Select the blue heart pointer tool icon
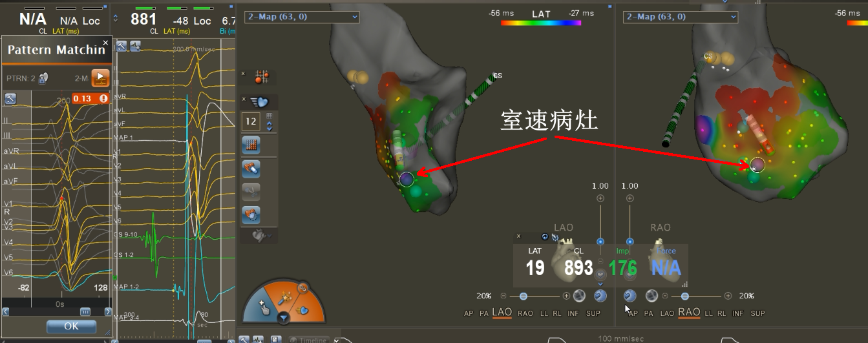The height and width of the screenshot is (343, 868). coord(260,101)
